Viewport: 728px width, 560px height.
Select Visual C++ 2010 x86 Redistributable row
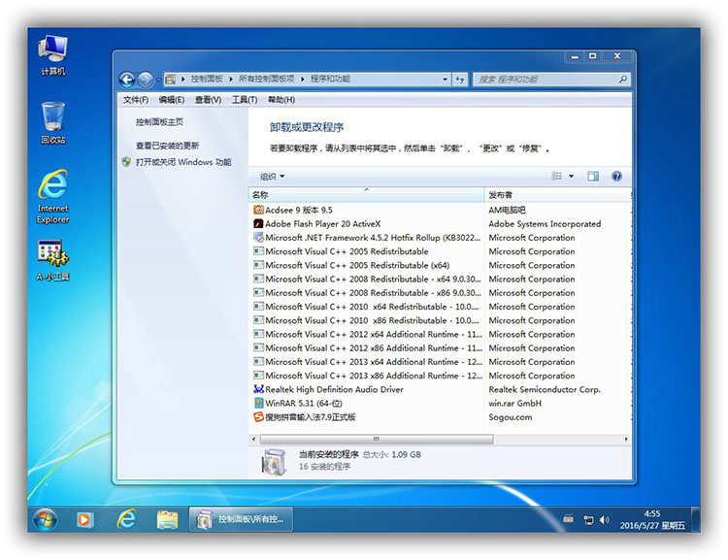[366, 320]
